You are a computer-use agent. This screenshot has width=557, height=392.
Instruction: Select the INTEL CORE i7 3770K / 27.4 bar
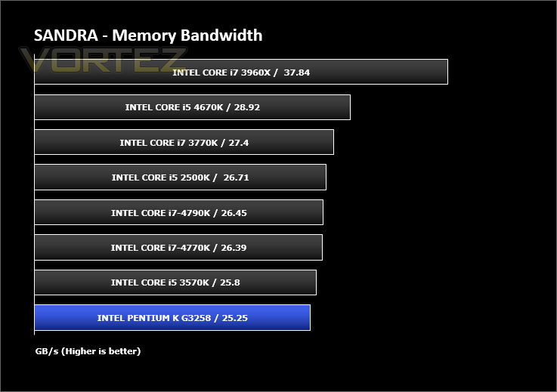pos(184,142)
